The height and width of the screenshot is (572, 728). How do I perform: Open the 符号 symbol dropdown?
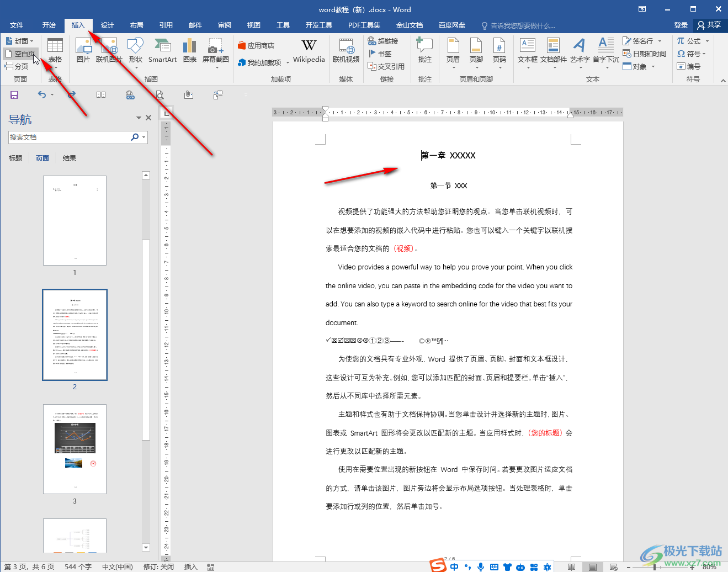point(704,54)
